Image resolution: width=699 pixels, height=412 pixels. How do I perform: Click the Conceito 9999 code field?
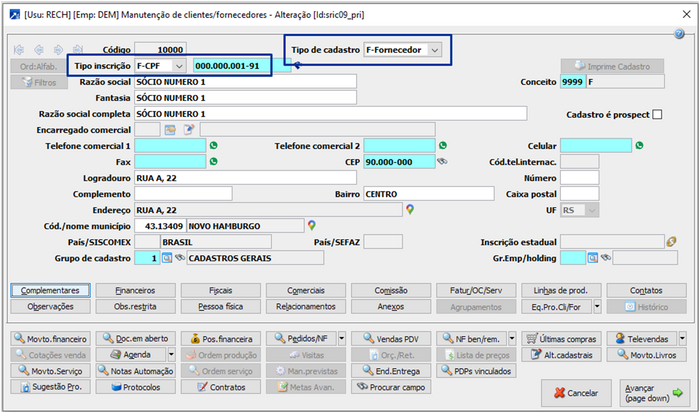tap(573, 82)
